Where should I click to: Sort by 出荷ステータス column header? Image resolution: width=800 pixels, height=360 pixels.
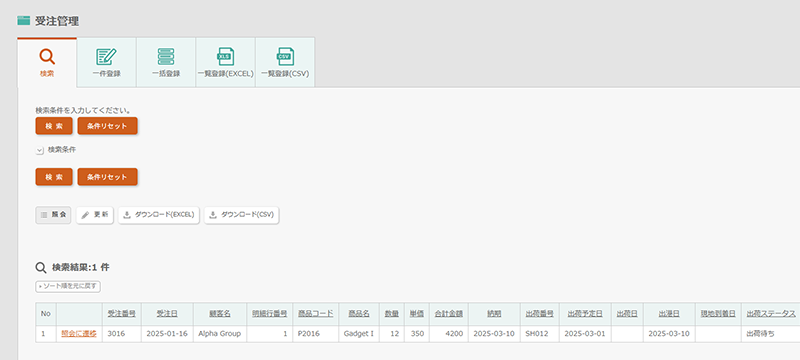tap(771, 314)
